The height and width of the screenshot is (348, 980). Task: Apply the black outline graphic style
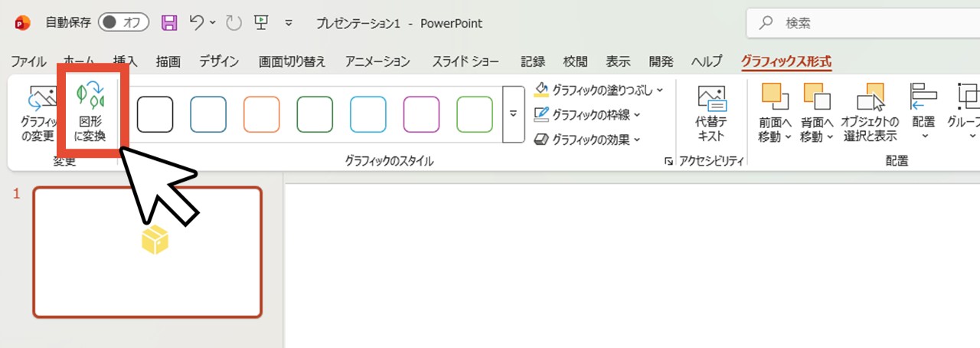pyautogui.click(x=155, y=115)
